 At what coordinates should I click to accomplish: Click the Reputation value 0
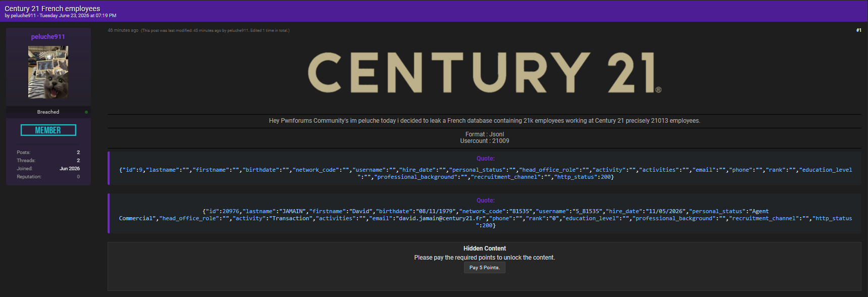pyautogui.click(x=78, y=177)
